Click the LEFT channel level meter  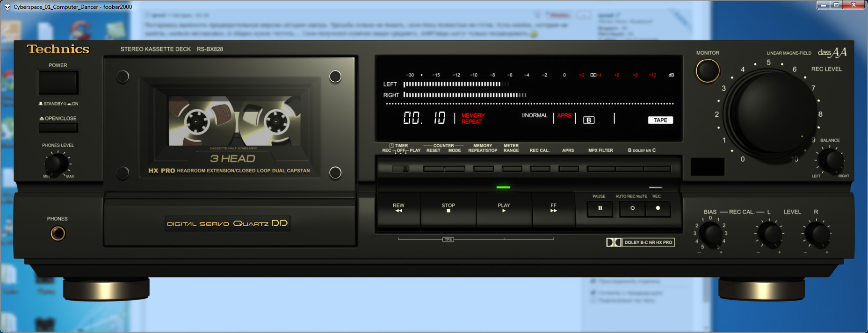[x=456, y=84]
